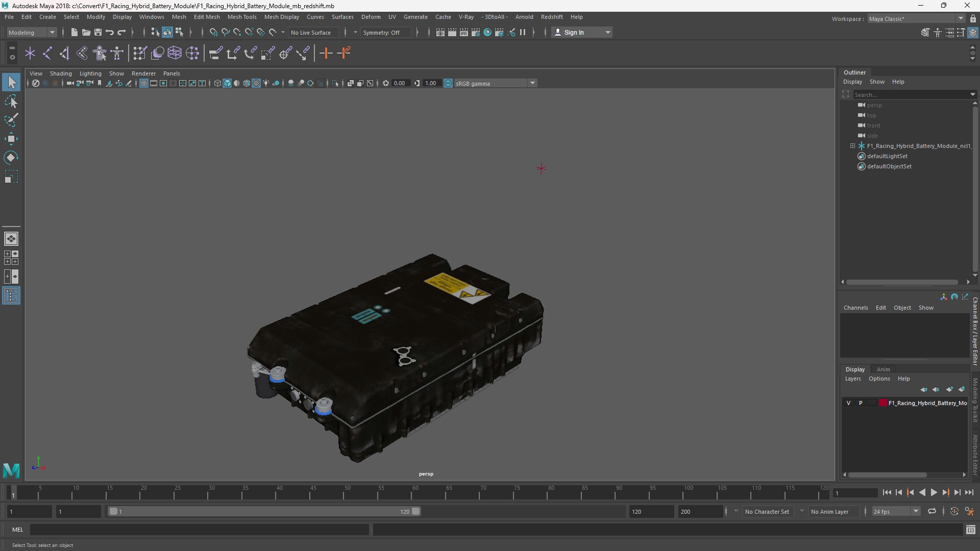Viewport: 980px width, 551px height.
Task: Click the New Scene icon
Action: click(74, 32)
